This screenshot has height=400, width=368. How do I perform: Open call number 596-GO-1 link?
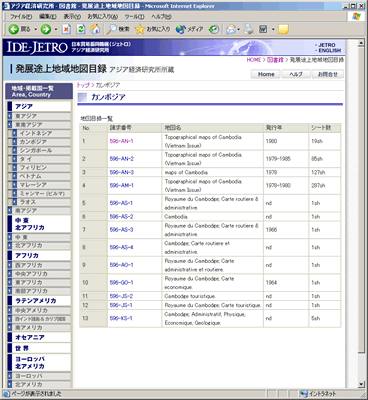121,283
